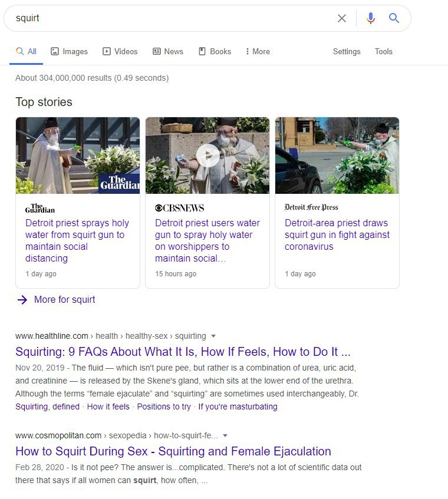Open the News tab
Image resolution: width=448 pixels, height=499 pixels.
pos(168,52)
